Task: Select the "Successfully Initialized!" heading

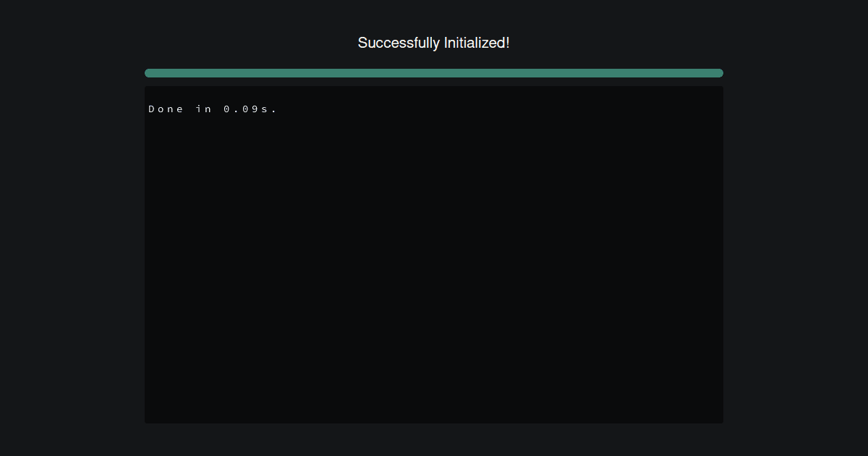Action: pos(434,43)
